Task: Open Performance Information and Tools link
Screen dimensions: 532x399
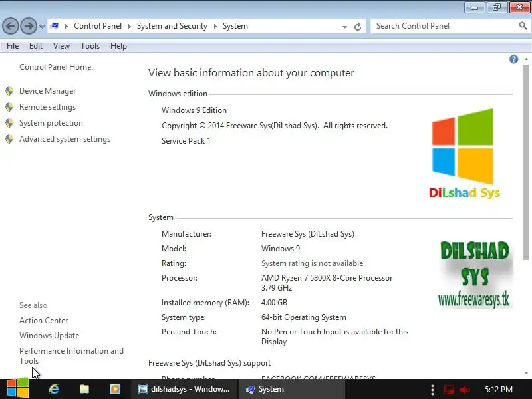Action: (x=71, y=356)
